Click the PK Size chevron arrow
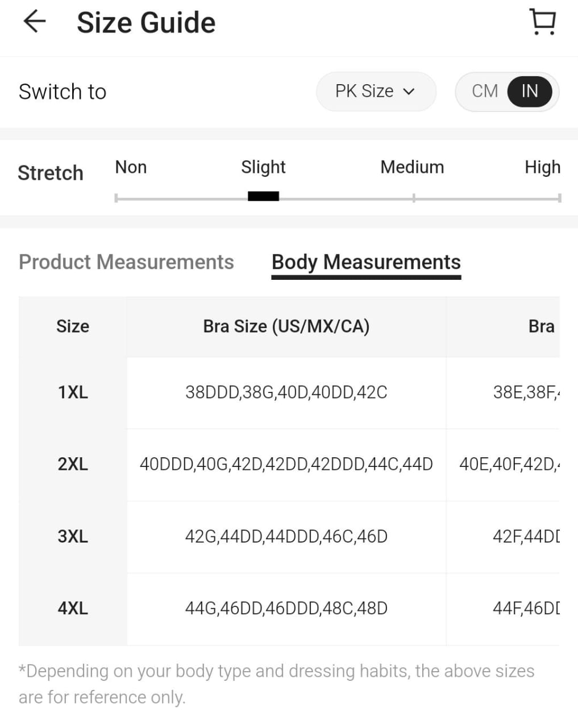This screenshot has height=728, width=578. pos(409,92)
